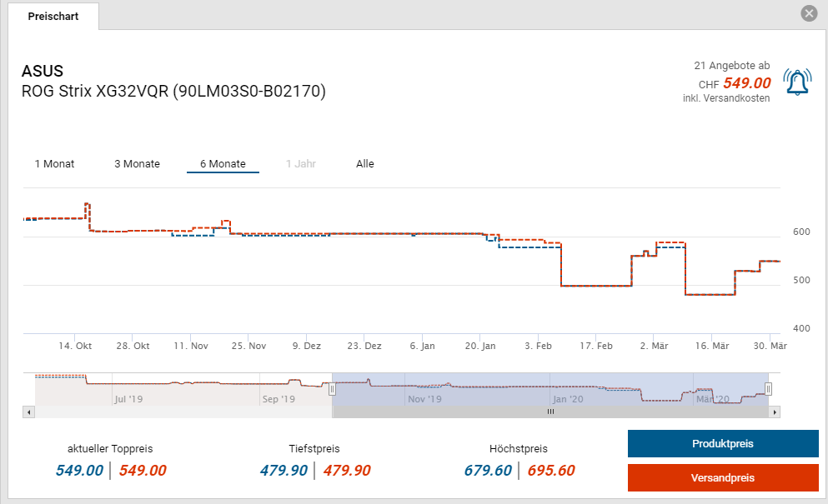The image size is (828, 504).
Task: Switch chart range to 1 Monat
Action: tap(54, 164)
